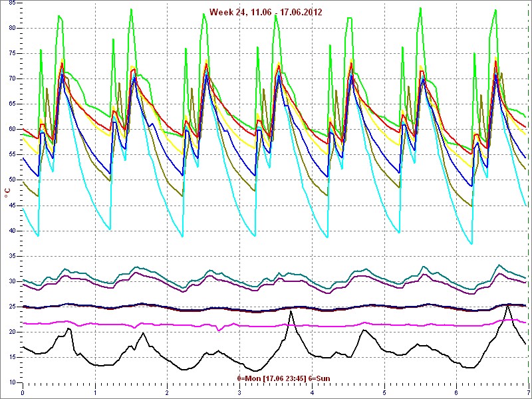The width and height of the screenshot is (532, 399).
Task: Click the y-axis value 50
Action: (x=11, y=180)
